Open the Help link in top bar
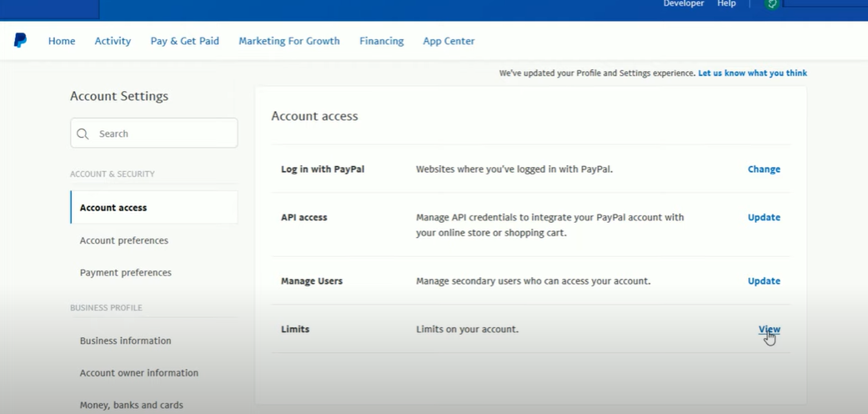The image size is (868, 414). point(726,3)
